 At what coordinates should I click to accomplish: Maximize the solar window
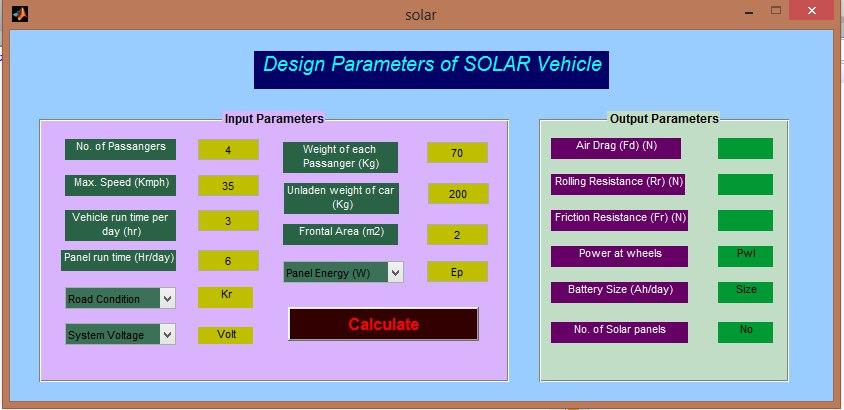pyautogui.click(x=776, y=10)
